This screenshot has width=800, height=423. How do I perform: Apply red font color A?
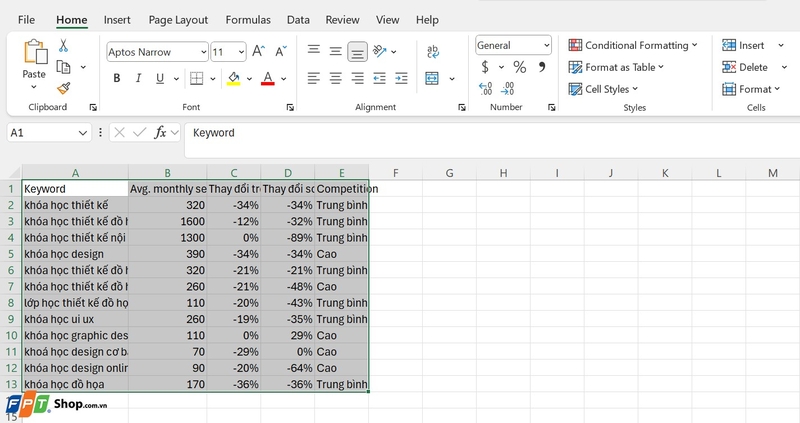pos(268,79)
